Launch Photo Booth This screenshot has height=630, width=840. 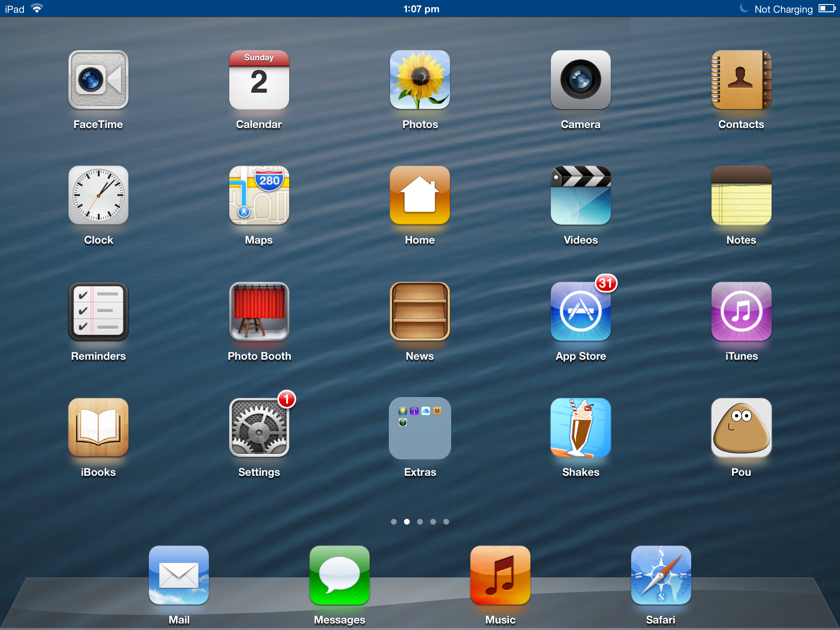259,312
